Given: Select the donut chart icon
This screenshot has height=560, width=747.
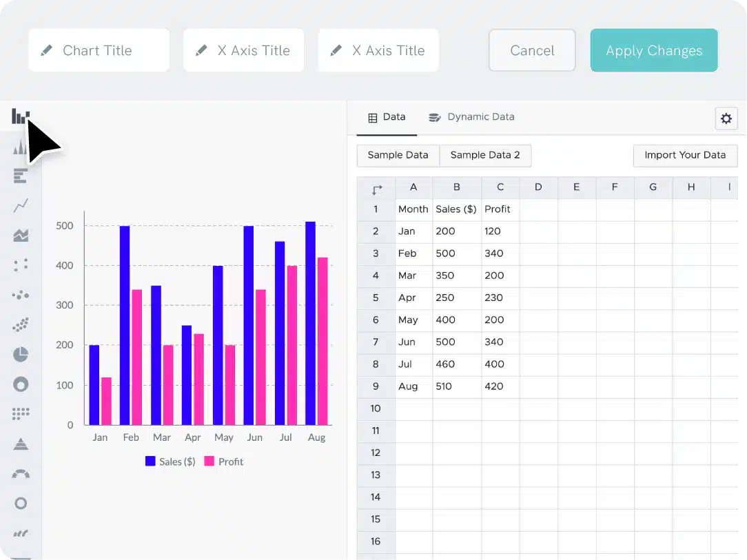Looking at the screenshot, I should click(21, 384).
